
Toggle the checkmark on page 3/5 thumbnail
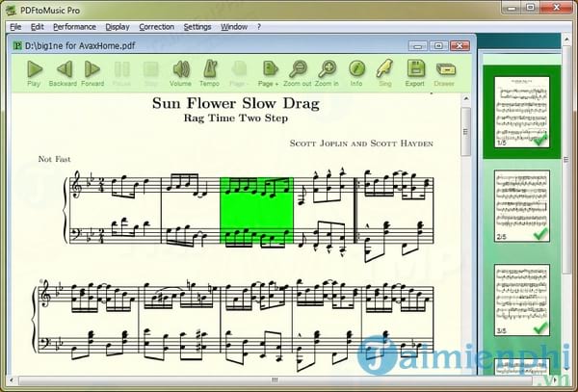tap(540, 327)
